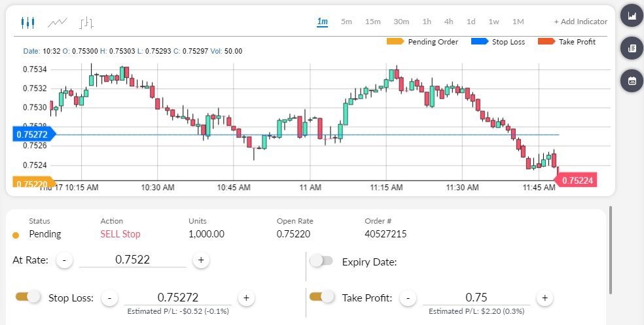Viewport: 644px width, 325px height.
Task: Select the 1h timeframe tab
Action: [427, 22]
